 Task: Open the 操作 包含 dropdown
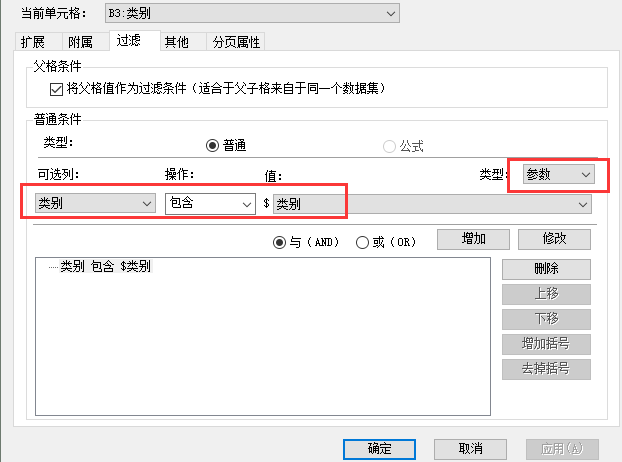point(210,204)
